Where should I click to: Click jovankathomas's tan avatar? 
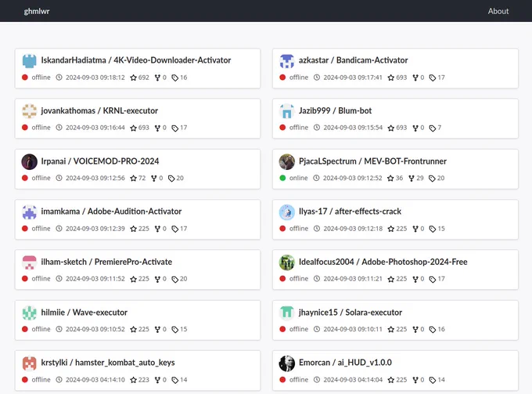point(30,111)
